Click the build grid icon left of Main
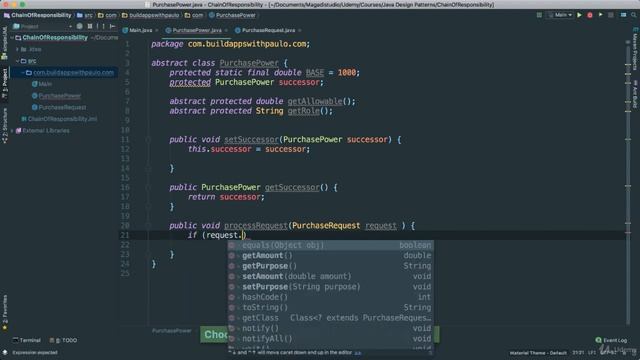640x360 pixels. click(x=539, y=15)
